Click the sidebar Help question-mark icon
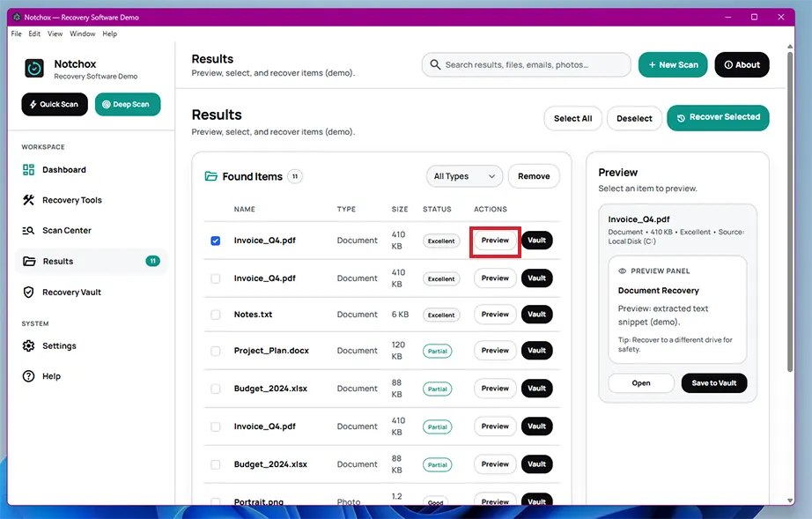 click(28, 376)
